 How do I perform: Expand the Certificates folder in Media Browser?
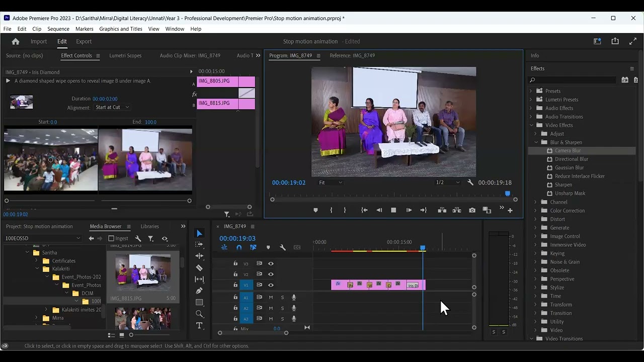pos(36,261)
